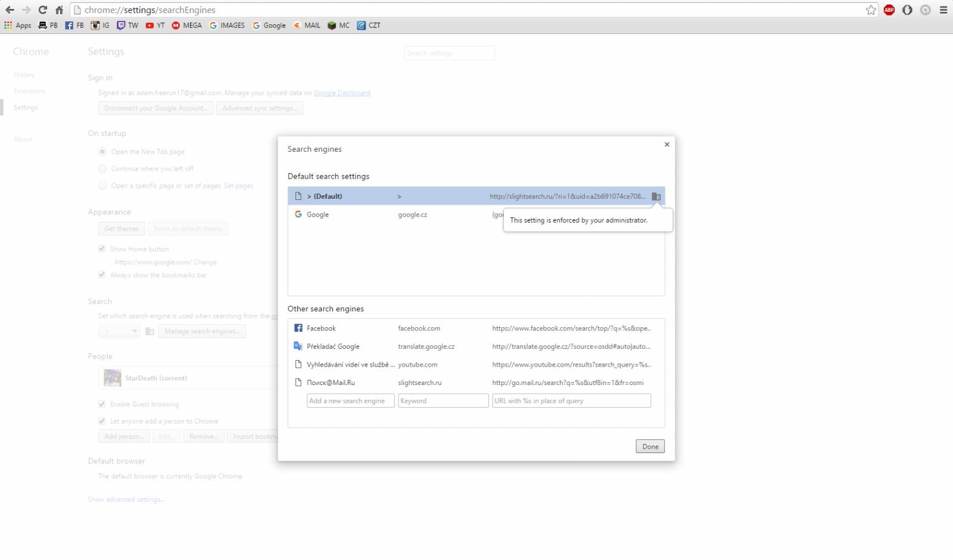Open the IG Instagram bookmark
Screen dimensions: 953x560
pyautogui.click(x=100, y=26)
